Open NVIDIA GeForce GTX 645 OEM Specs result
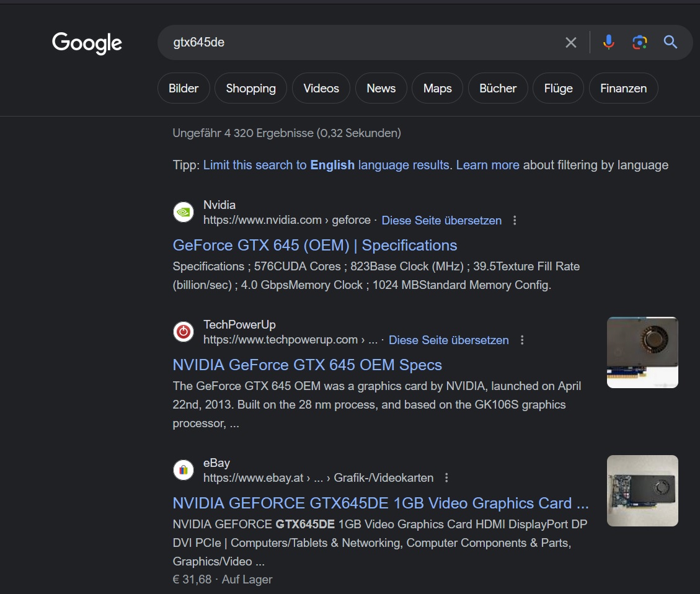Viewport: 700px width, 594px height. click(307, 365)
